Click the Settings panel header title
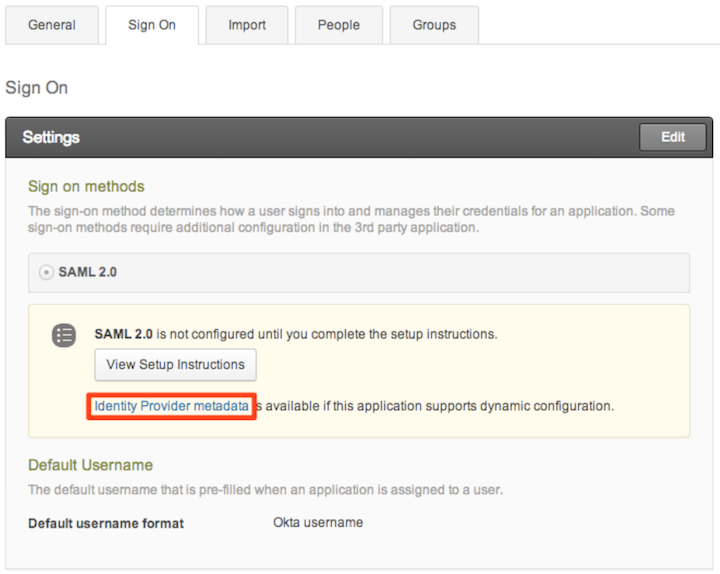Screen dimensions: 720x574 (x=51, y=137)
